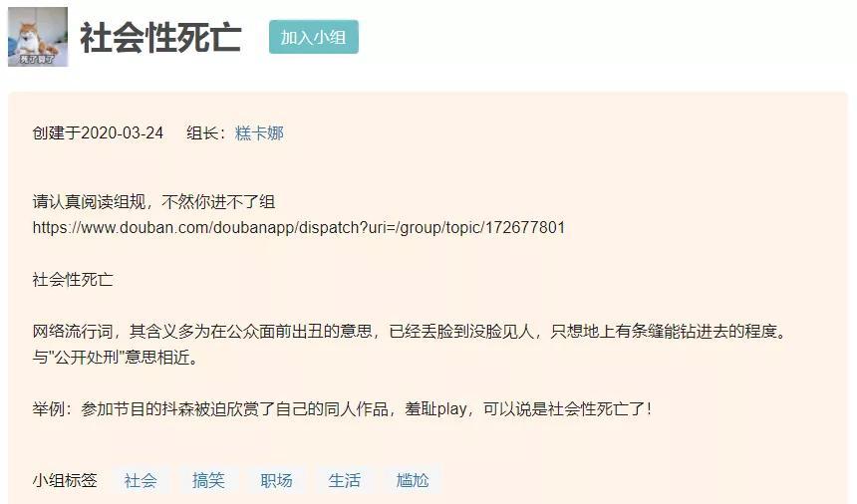Click the 社会性死亡 subheading in description

(73, 280)
